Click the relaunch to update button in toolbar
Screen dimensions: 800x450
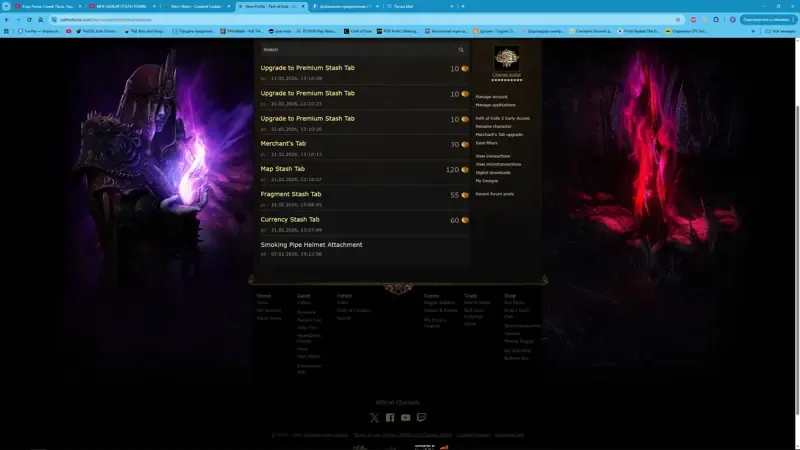[x=766, y=19]
